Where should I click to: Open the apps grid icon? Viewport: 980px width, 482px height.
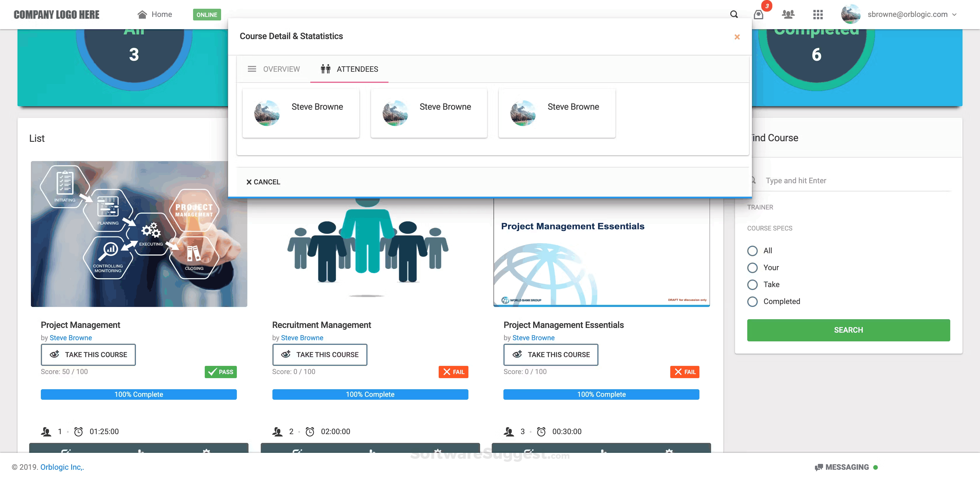[x=818, y=15]
